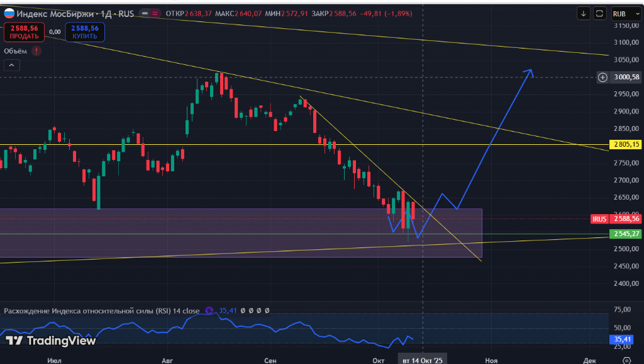644x364 pixels.
Task: Click the red Объём warning icon
Action: coord(36,51)
